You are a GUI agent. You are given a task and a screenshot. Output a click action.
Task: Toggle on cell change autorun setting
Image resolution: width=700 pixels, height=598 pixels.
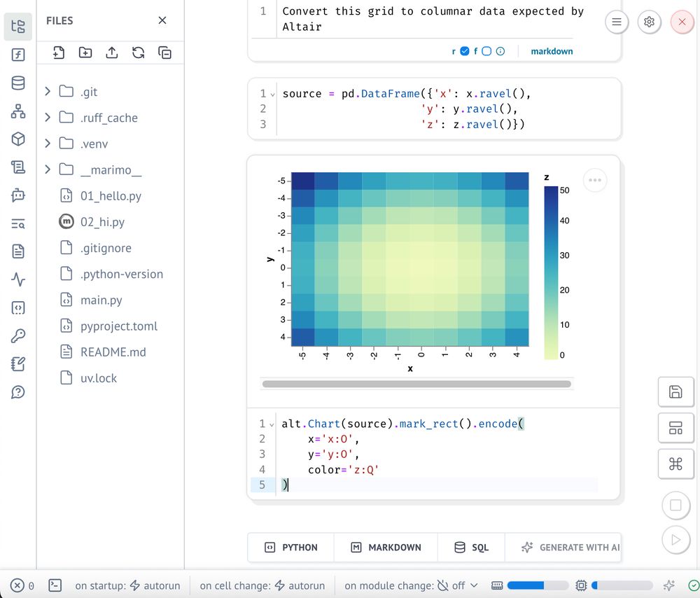tap(262, 585)
